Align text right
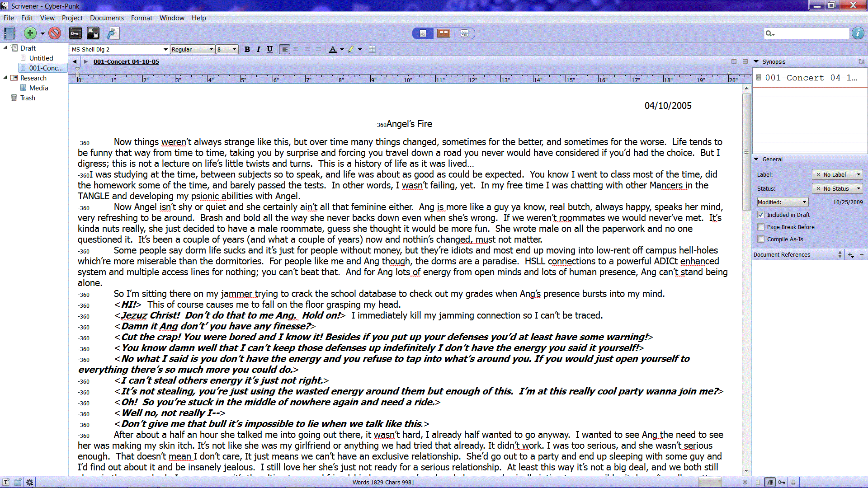 (318, 49)
